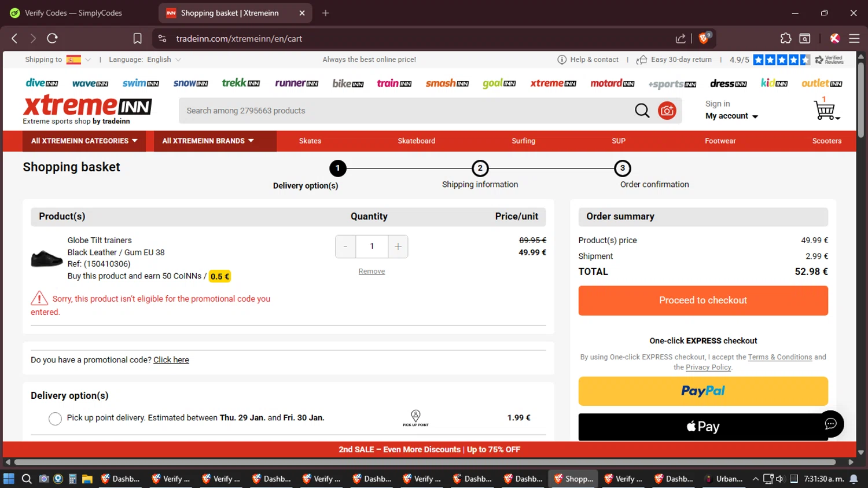
Task: Pay with PayPal express button
Action: (x=703, y=391)
